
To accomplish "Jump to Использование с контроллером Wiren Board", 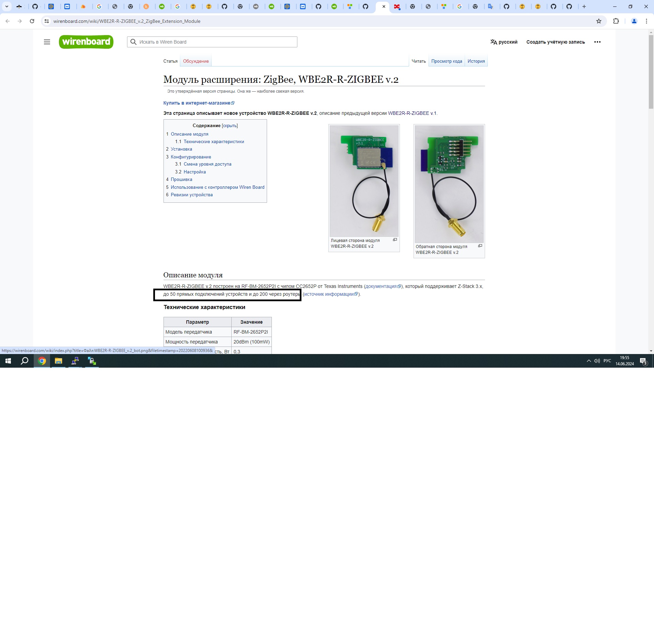I will click(x=217, y=187).
